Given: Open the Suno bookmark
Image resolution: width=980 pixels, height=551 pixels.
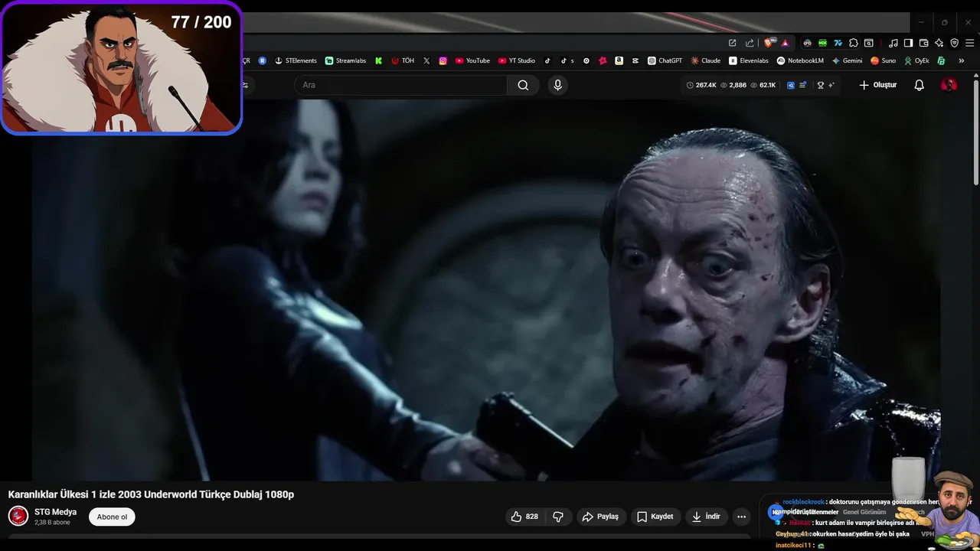Looking at the screenshot, I should [883, 60].
